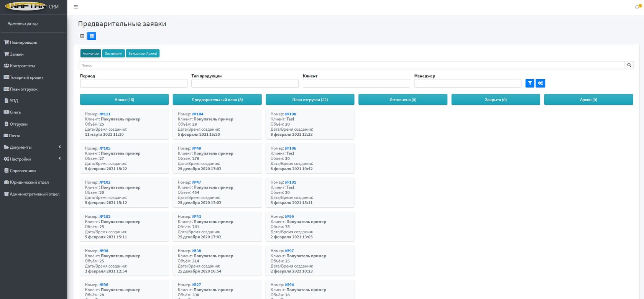The width and height of the screenshot is (644, 299).
Task: Open request №47 link
Action: pos(197,182)
